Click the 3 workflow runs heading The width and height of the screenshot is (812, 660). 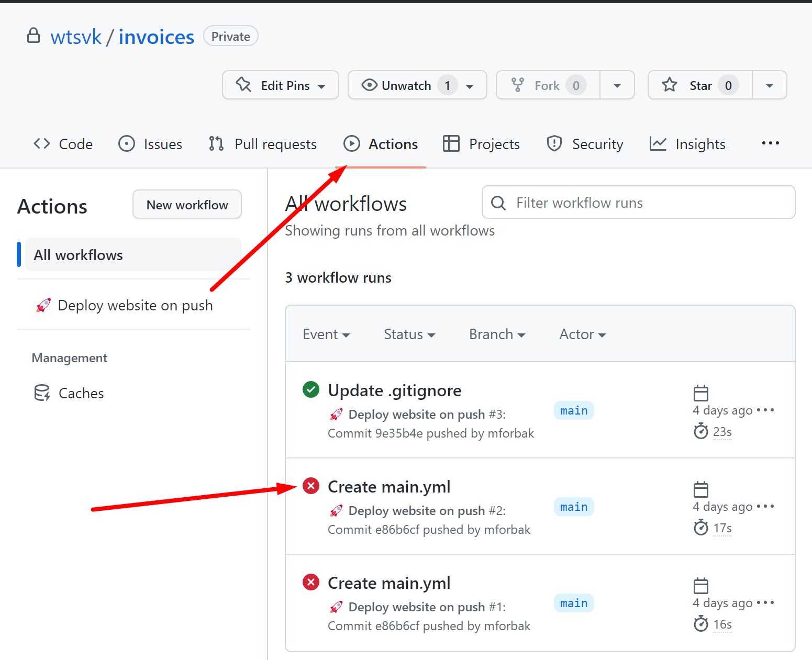(338, 277)
